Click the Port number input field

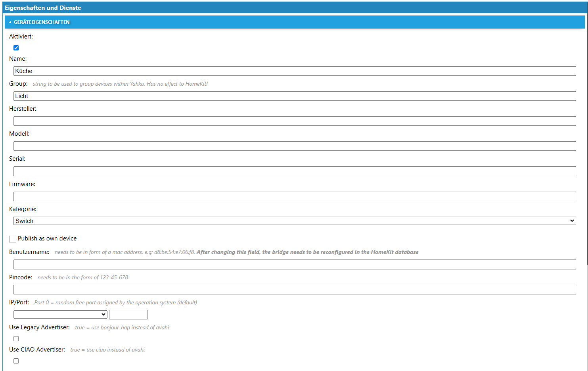[128, 315]
